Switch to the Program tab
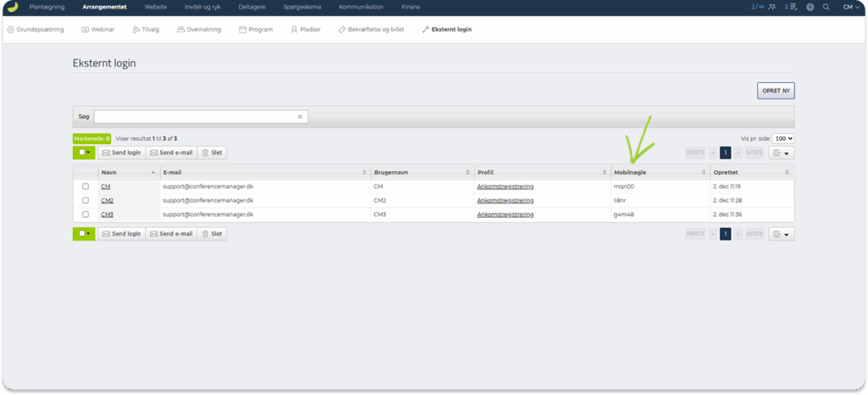This screenshot has height=395, width=868. 256,29
